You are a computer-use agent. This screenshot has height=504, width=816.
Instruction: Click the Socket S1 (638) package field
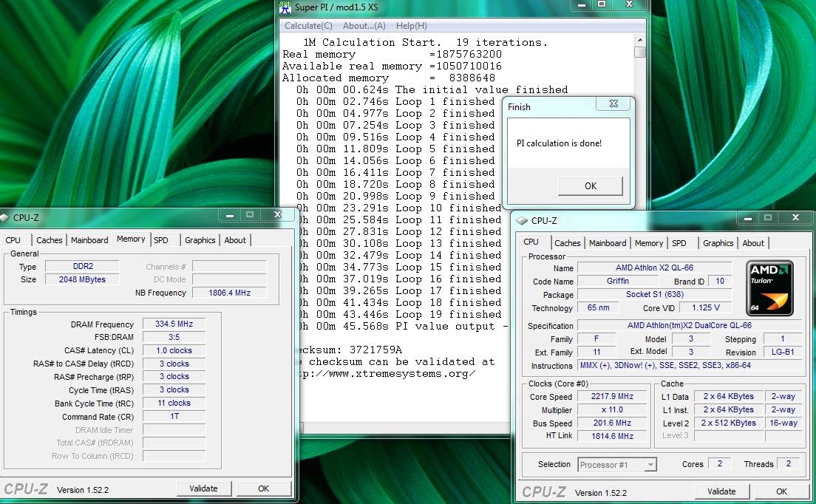click(654, 294)
